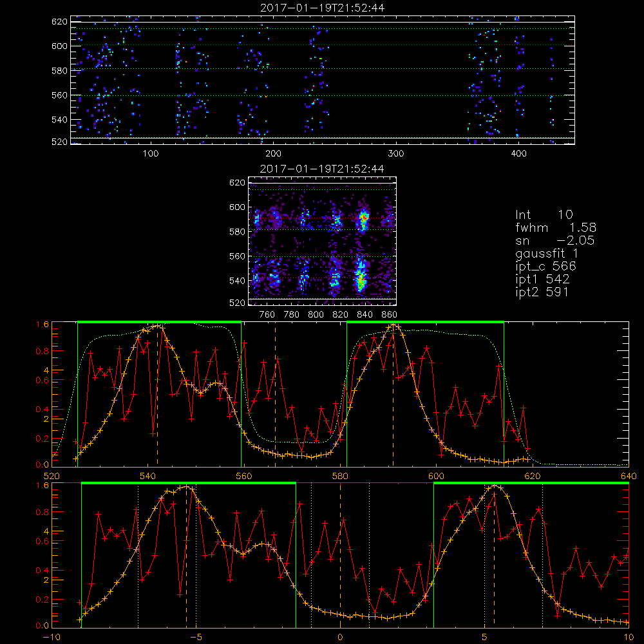Select the 'Int 10' readout text
The width and height of the screenshot is (644, 644).
click(544, 215)
